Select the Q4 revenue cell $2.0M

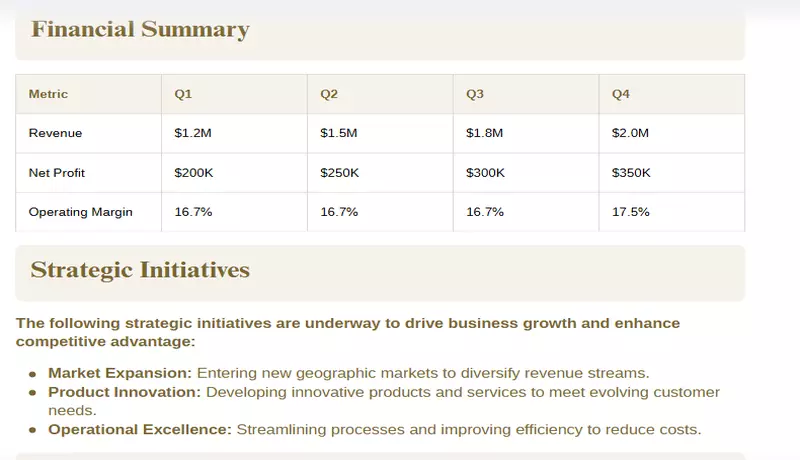point(631,133)
